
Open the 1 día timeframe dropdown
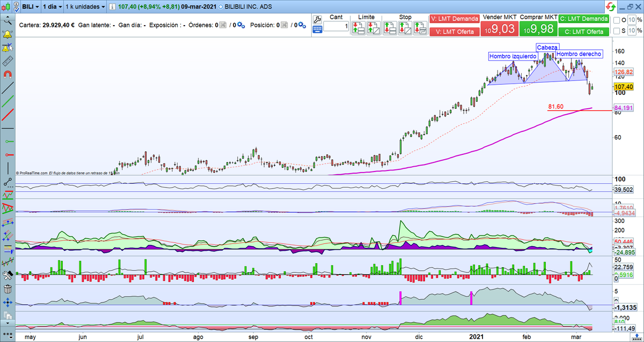[52, 8]
